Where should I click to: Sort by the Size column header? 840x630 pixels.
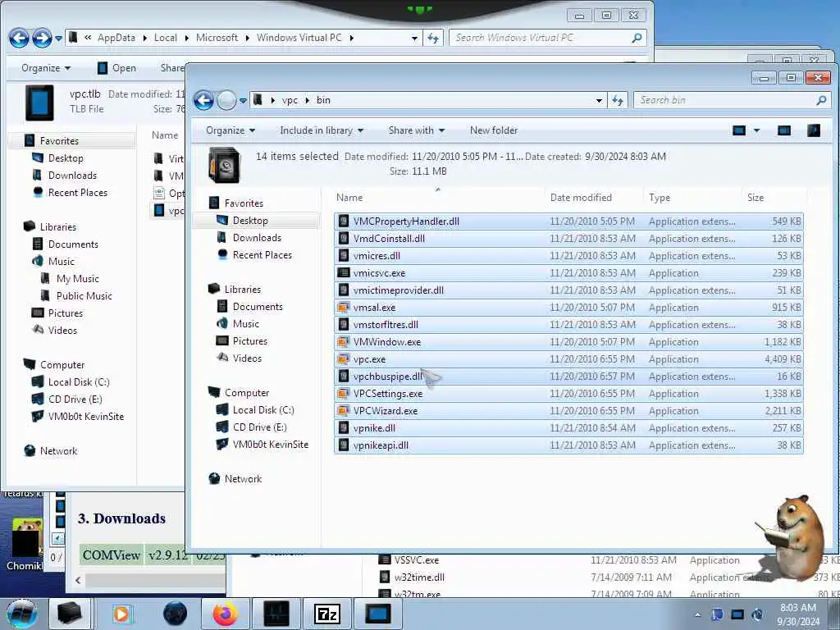tap(756, 197)
